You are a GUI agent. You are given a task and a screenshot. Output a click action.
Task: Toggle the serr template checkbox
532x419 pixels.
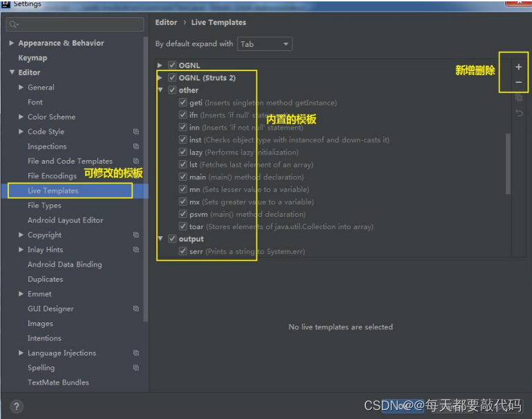tap(183, 251)
